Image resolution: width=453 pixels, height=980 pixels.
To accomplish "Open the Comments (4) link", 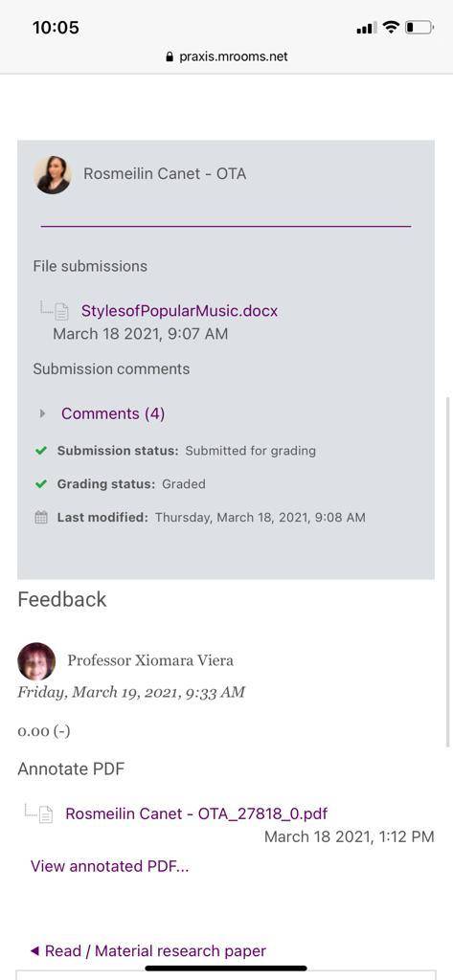I will (x=113, y=413).
